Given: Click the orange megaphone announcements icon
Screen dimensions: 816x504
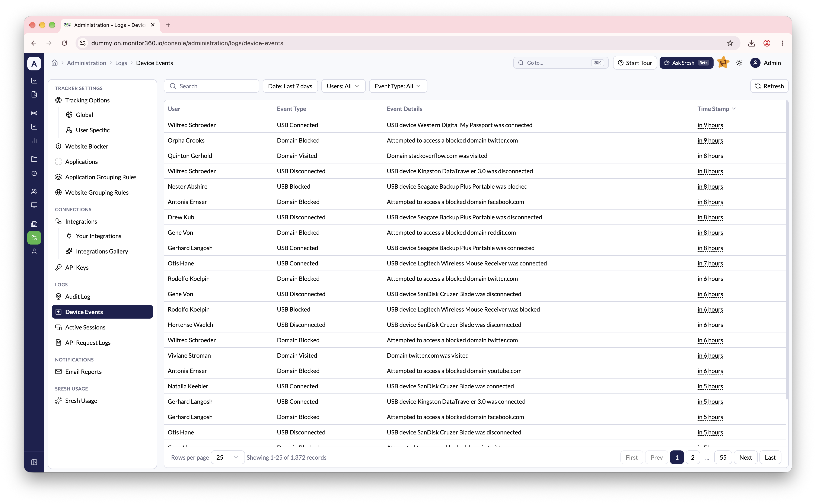Looking at the screenshot, I should (723, 63).
